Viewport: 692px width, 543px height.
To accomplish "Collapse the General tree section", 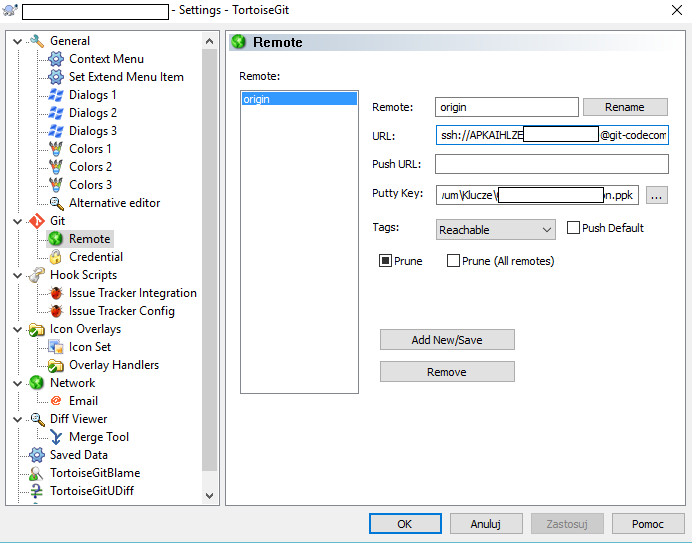I will (17, 41).
